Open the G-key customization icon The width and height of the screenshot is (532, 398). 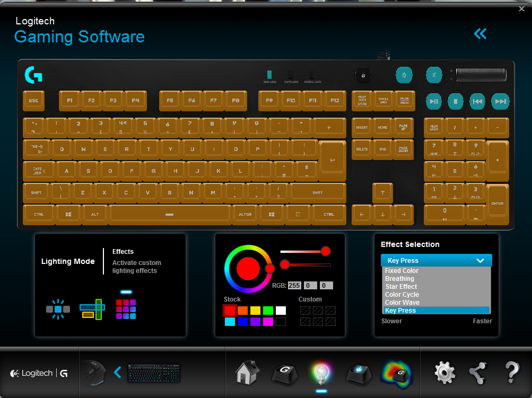pos(284,374)
